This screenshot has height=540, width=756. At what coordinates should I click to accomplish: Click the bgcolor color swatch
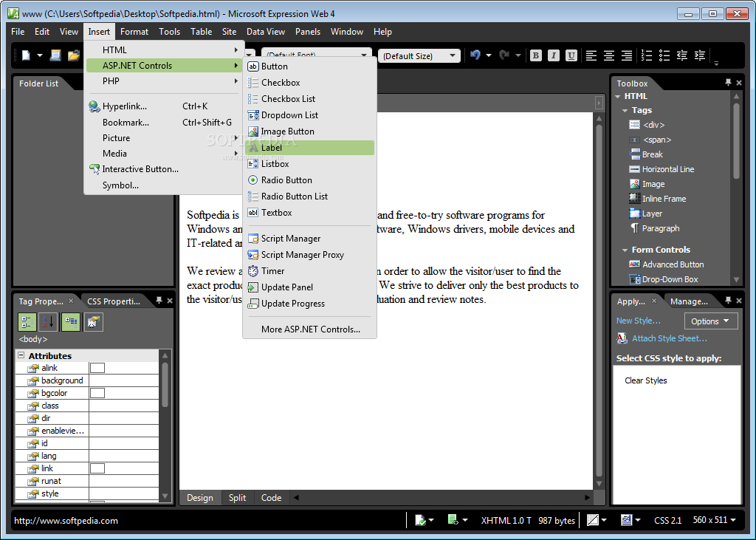point(97,393)
